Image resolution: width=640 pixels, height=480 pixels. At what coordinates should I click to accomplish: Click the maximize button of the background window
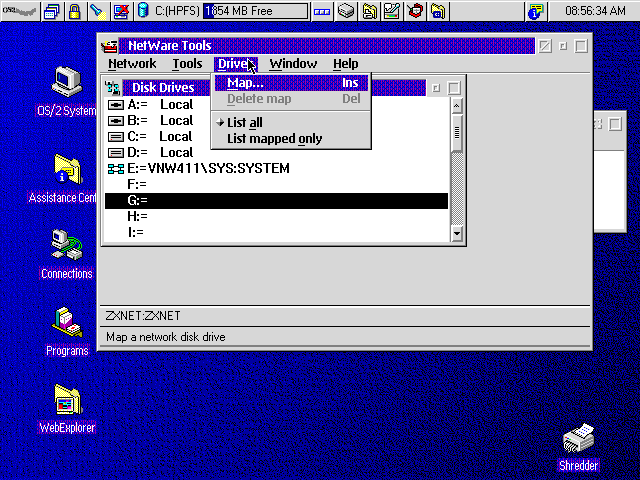click(616, 124)
